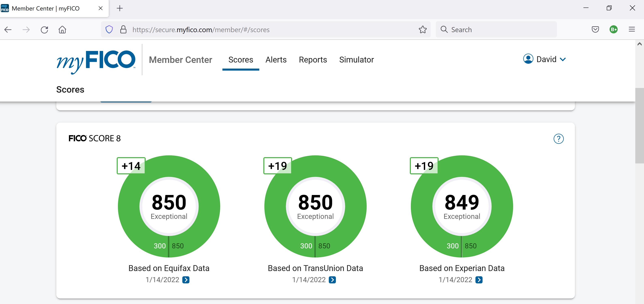644x304 pixels.
Task: Click the forward navigation arrow
Action: pyautogui.click(x=26, y=30)
